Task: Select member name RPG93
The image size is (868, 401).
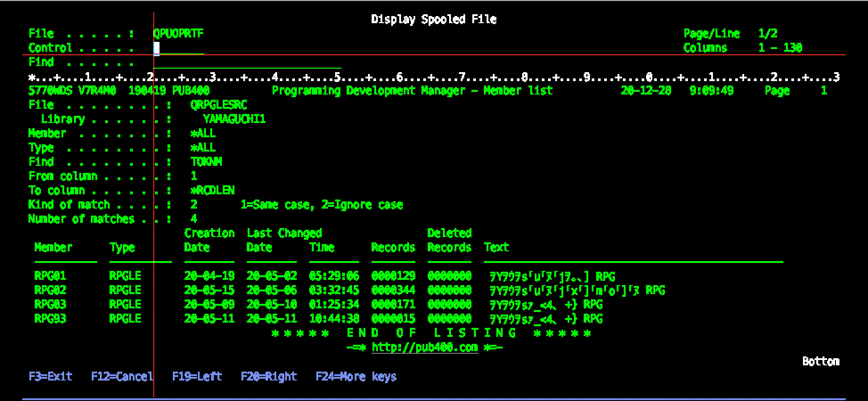Action: [50, 319]
